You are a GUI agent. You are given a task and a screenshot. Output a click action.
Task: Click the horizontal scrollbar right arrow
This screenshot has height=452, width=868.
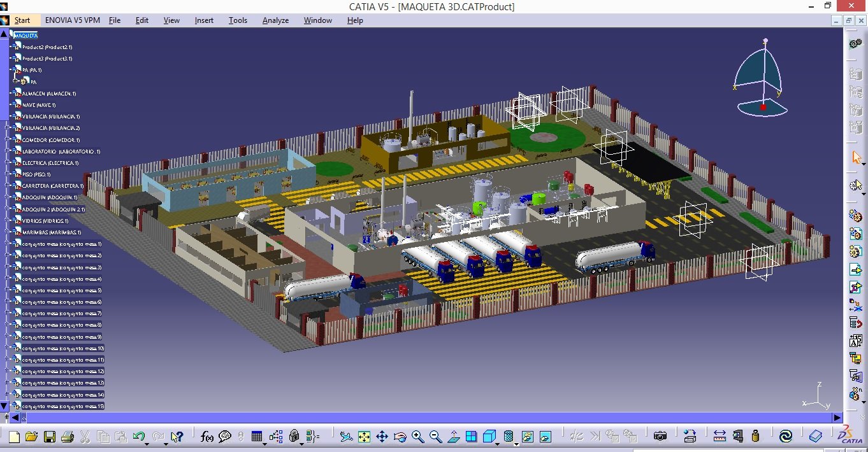pyautogui.click(x=837, y=418)
